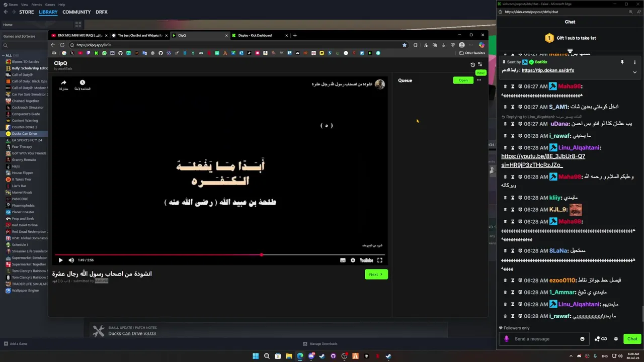The height and width of the screenshot is (362, 644).
Task: Open the Edge Copilot icon
Action: 481,45
